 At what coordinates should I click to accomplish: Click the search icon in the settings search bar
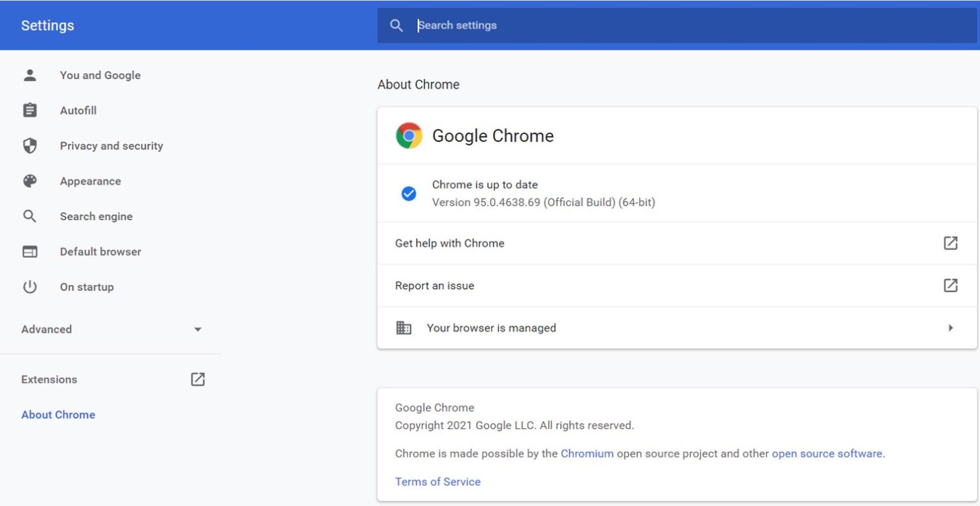click(x=396, y=26)
